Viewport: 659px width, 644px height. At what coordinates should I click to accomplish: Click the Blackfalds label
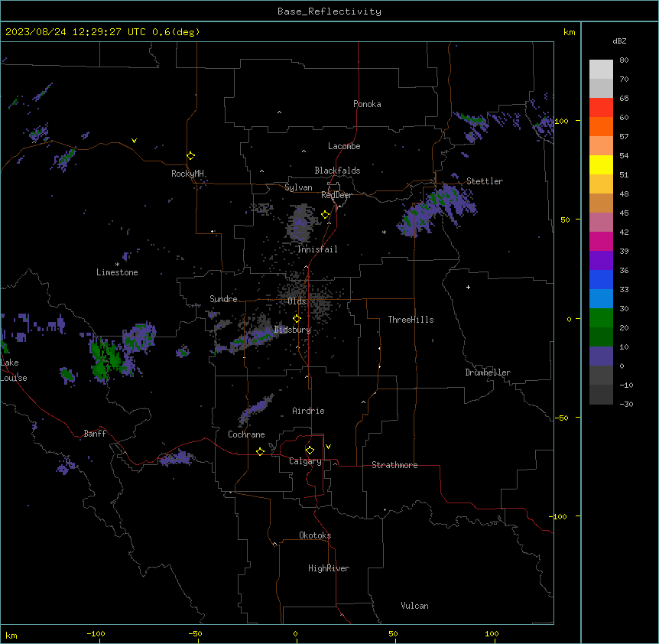click(x=337, y=171)
